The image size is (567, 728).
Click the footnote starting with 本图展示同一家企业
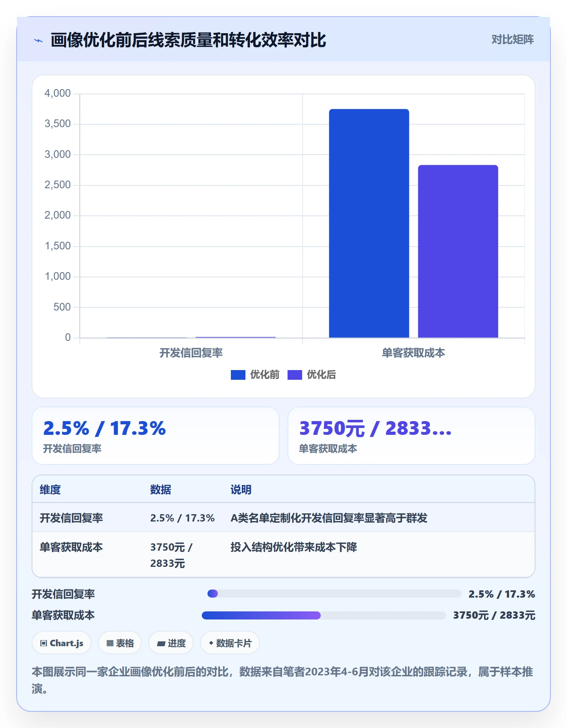[x=283, y=680]
